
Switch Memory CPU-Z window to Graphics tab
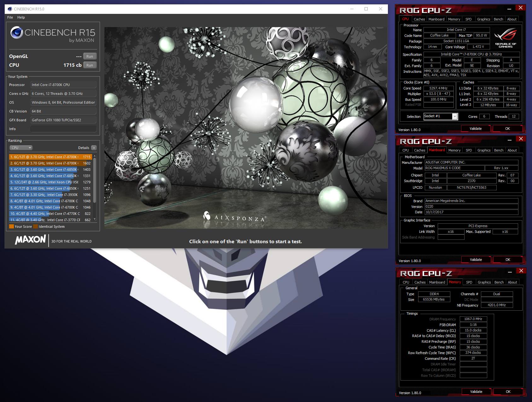coord(484,282)
